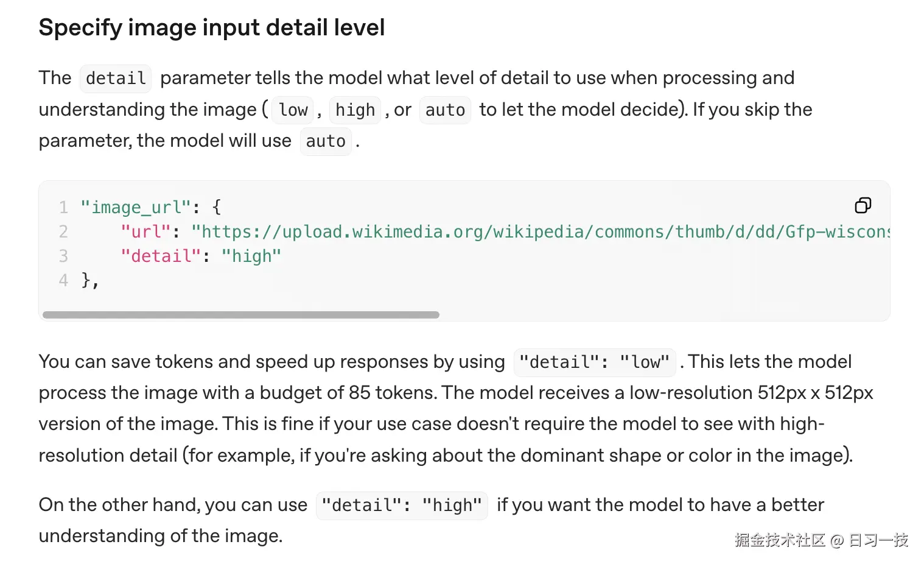Click line number 3 beside the detail key

[x=63, y=256]
